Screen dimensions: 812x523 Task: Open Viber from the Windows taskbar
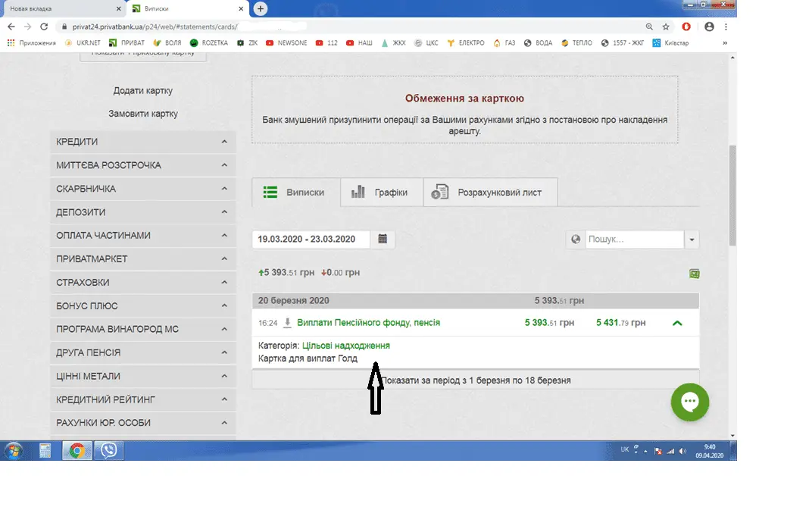point(109,450)
